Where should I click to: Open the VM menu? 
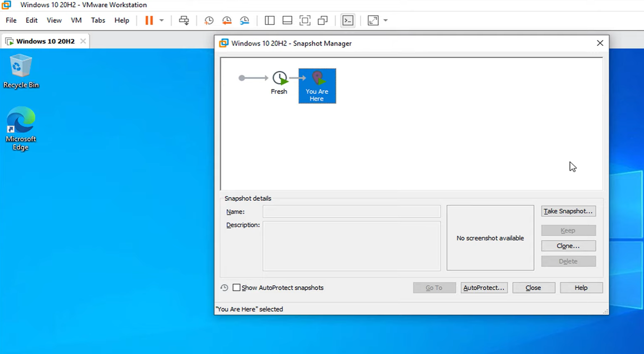pos(76,20)
